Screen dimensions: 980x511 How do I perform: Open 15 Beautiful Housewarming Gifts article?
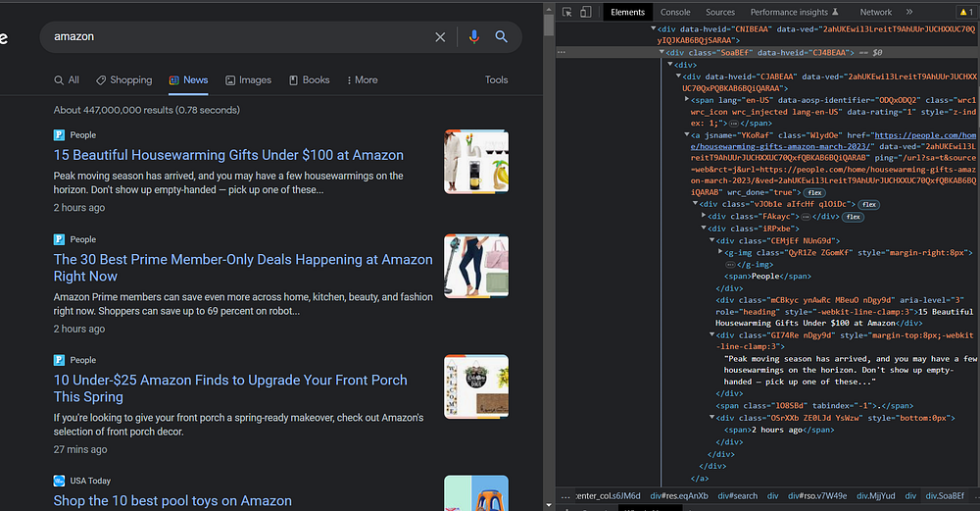pos(228,155)
